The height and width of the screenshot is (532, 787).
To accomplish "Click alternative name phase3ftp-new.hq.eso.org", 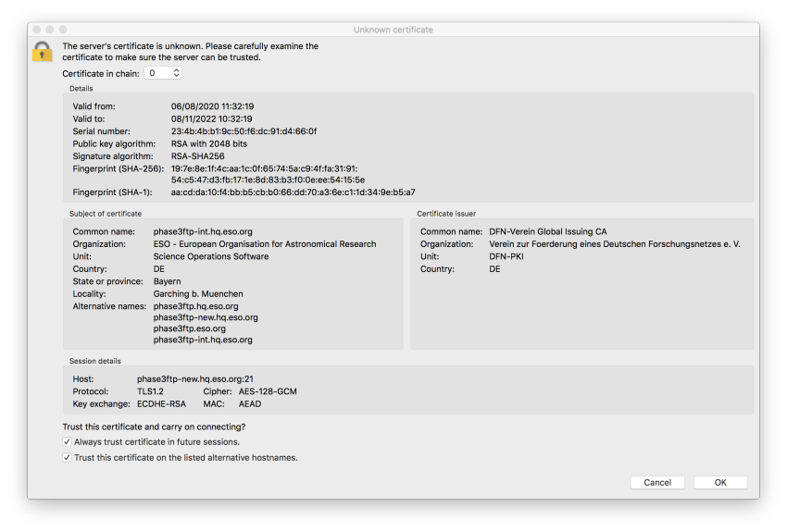I will [x=206, y=317].
